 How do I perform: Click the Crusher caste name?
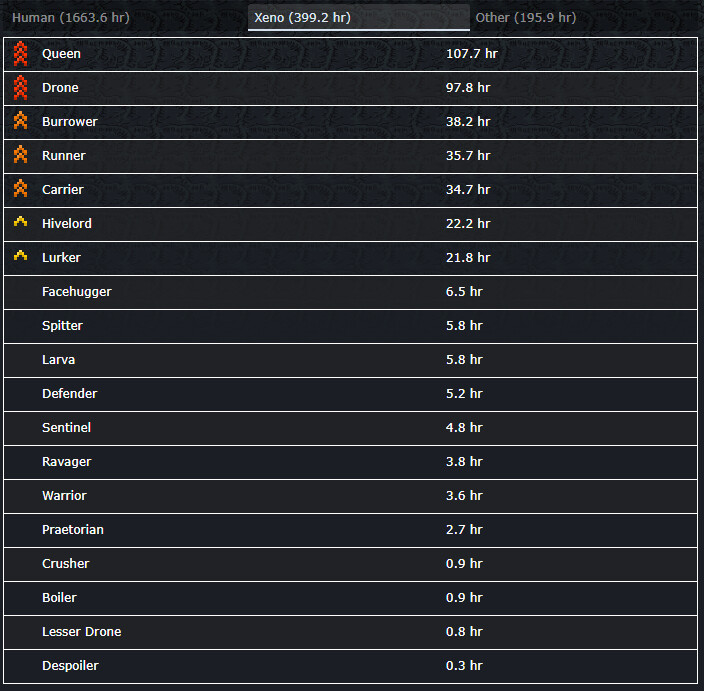coord(65,564)
